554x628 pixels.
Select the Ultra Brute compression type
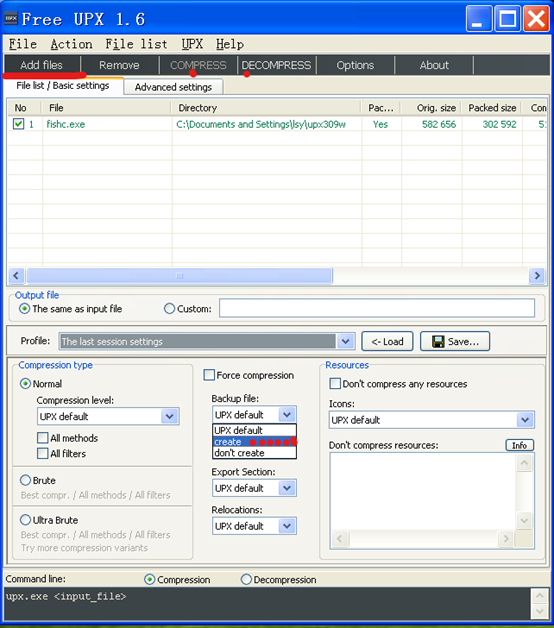pyautogui.click(x=25, y=520)
